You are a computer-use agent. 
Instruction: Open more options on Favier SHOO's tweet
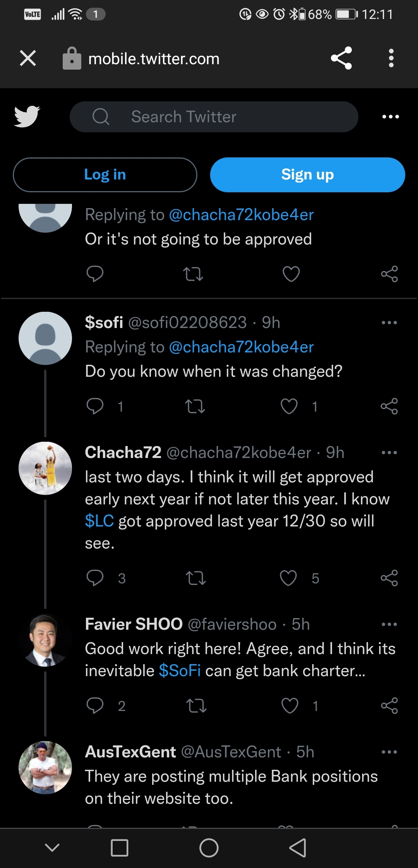[x=389, y=624]
